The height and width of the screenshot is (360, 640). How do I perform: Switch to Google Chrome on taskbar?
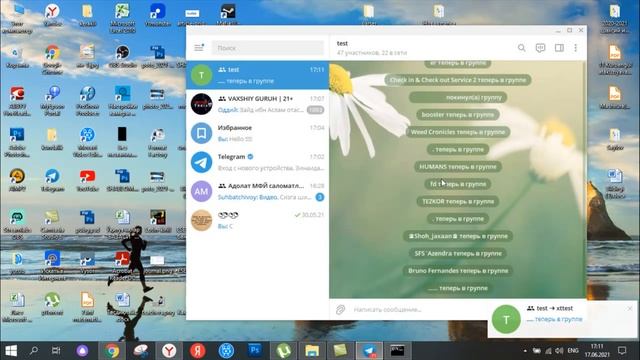tap(111, 351)
